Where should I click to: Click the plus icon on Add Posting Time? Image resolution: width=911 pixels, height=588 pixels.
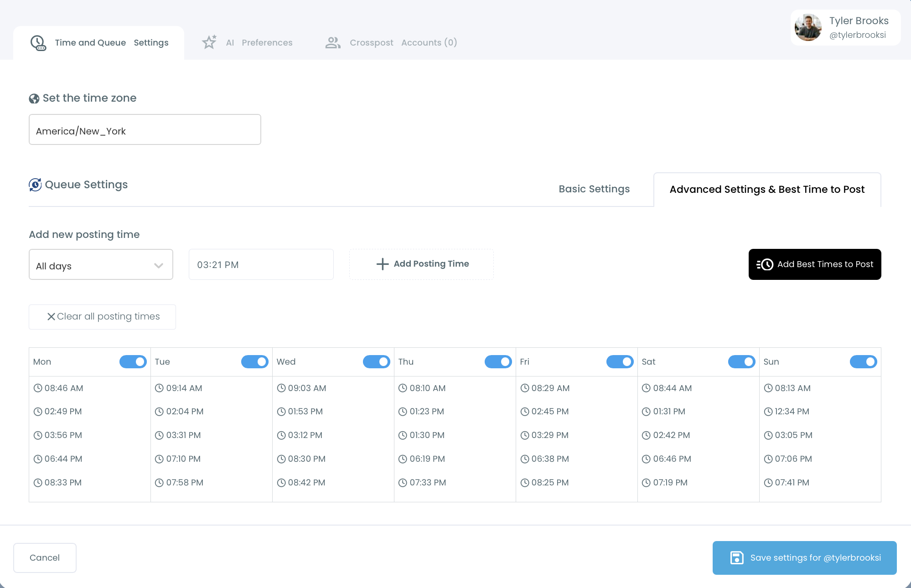click(x=383, y=264)
